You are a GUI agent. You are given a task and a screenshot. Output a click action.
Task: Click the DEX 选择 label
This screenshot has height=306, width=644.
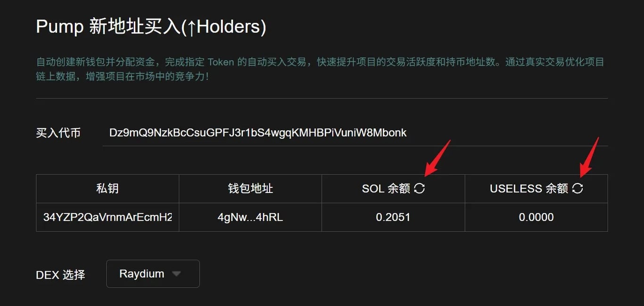click(x=60, y=274)
